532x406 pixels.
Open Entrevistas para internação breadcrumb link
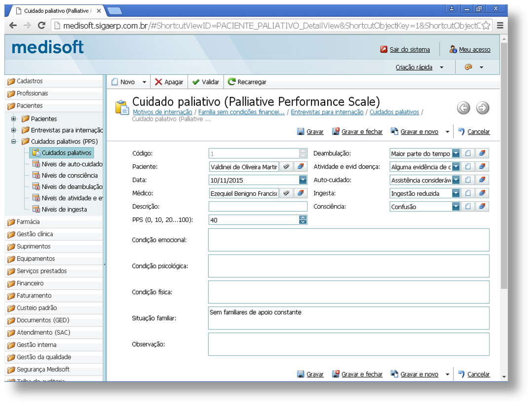327,112
